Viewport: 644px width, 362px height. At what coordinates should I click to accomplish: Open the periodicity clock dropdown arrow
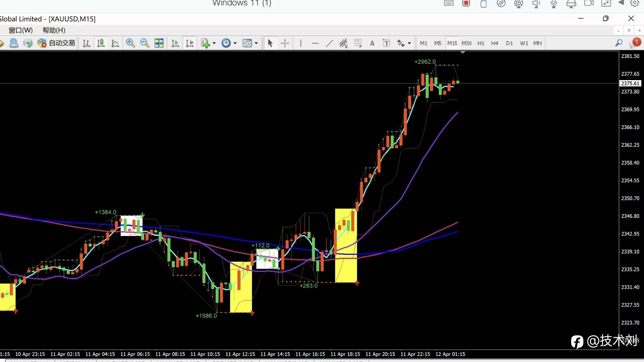[235, 43]
